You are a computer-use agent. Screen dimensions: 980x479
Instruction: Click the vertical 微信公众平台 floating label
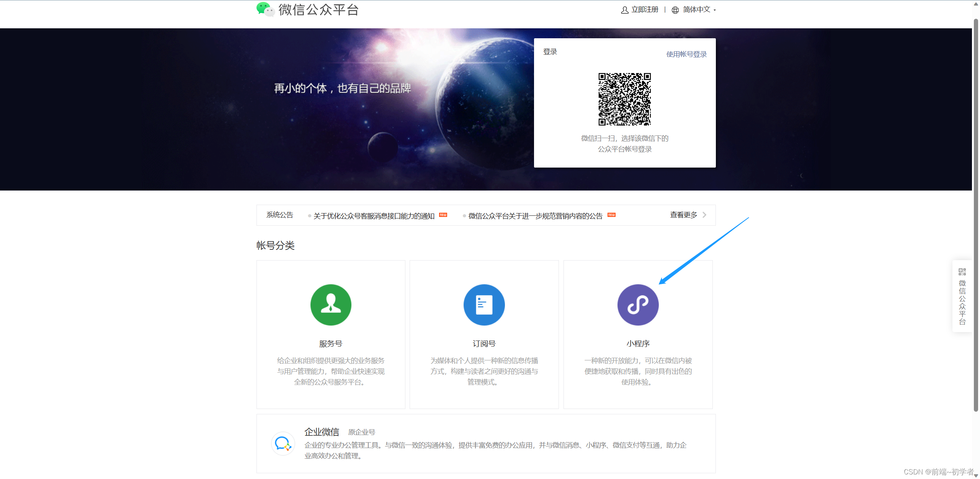962,302
